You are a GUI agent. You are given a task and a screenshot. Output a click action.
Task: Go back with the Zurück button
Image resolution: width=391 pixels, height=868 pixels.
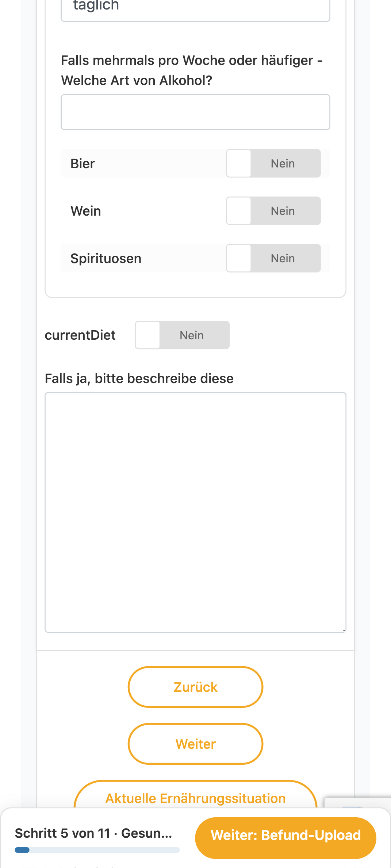(195, 687)
